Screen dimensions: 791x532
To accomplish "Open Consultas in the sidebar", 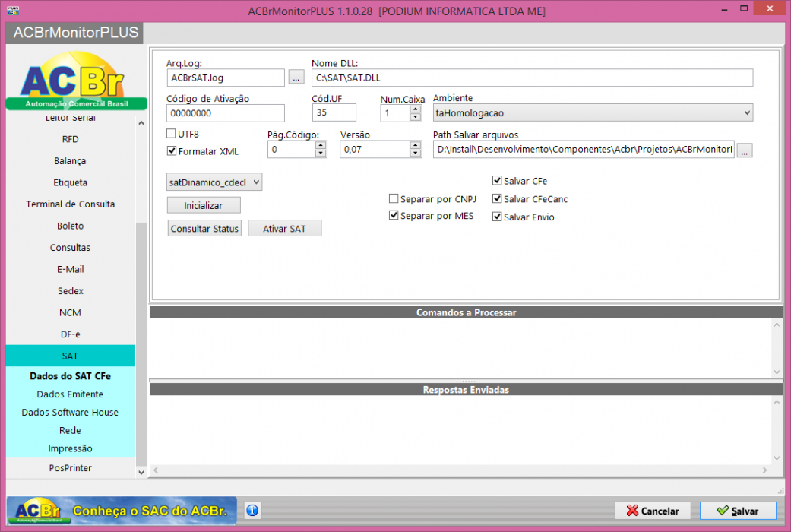I will (x=71, y=248).
